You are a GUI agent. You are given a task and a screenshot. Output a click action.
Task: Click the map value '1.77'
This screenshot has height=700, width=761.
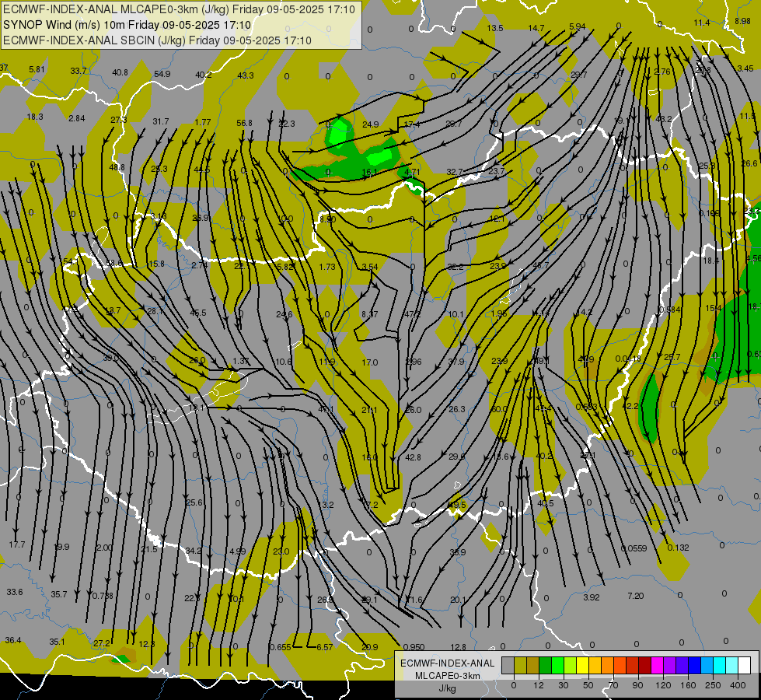(x=203, y=122)
